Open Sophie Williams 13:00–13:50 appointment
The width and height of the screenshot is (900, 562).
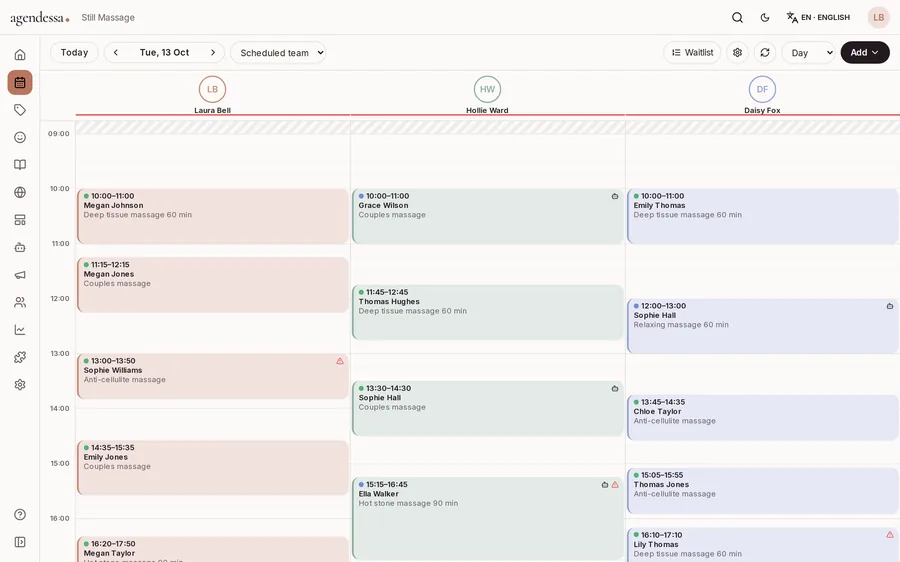pos(213,376)
